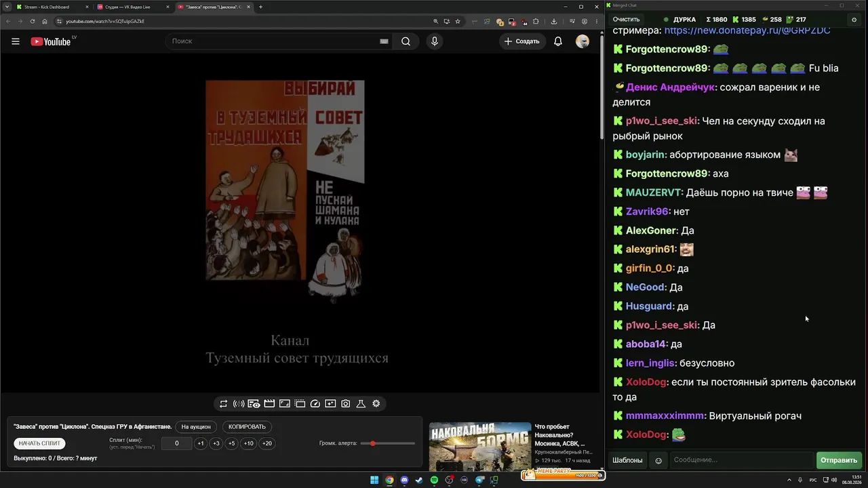Add +1 minute to the split
Image resolution: width=868 pixels, height=488 pixels.
(201, 443)
